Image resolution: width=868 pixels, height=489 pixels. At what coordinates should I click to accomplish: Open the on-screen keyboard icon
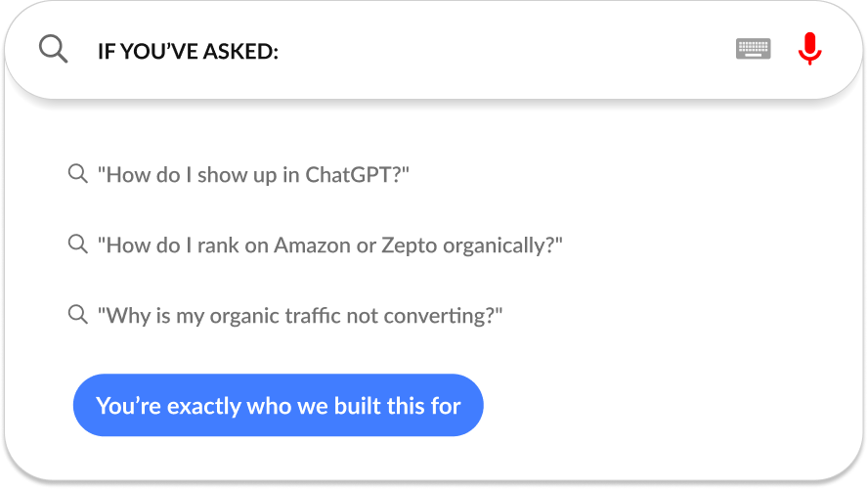pyautogui.click(x=753, y=49)
